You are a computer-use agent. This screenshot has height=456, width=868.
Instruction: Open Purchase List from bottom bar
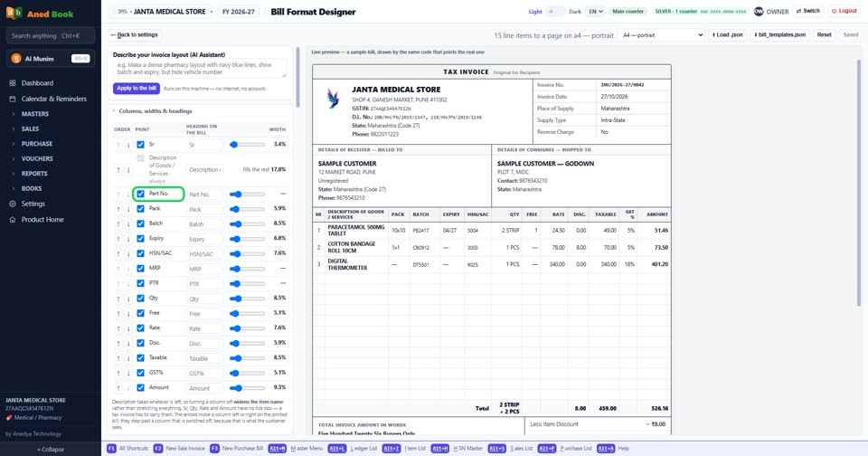(564, 448)
